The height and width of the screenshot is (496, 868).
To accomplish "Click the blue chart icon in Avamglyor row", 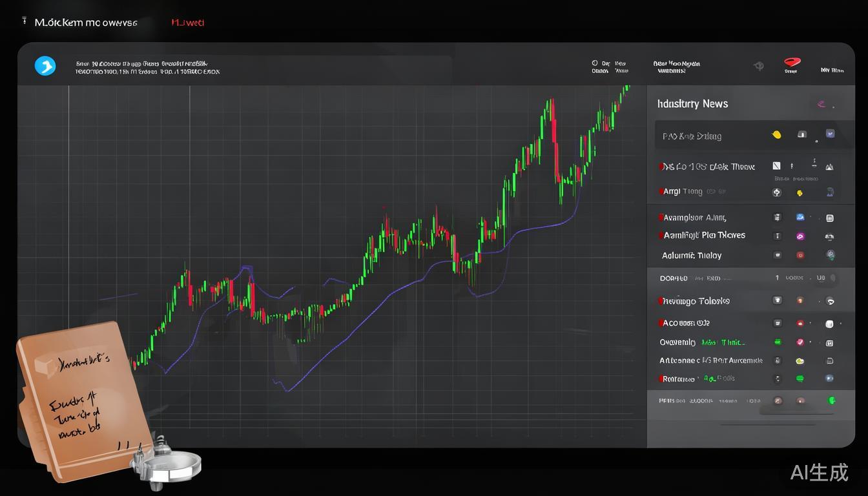I will pos(800,218).
